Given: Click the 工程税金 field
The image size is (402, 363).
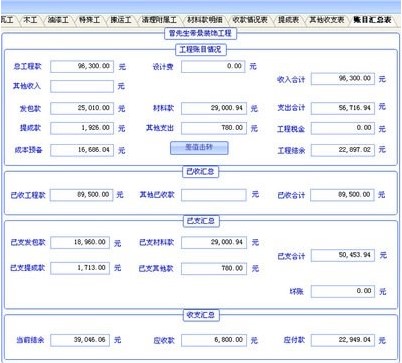Looking at the screenshot, I should click(x=343, y=128).
